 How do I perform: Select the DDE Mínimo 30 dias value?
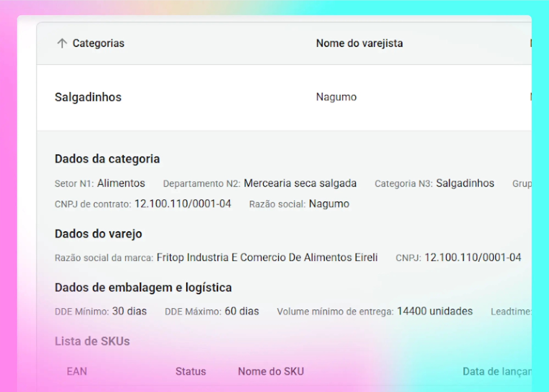129,311
